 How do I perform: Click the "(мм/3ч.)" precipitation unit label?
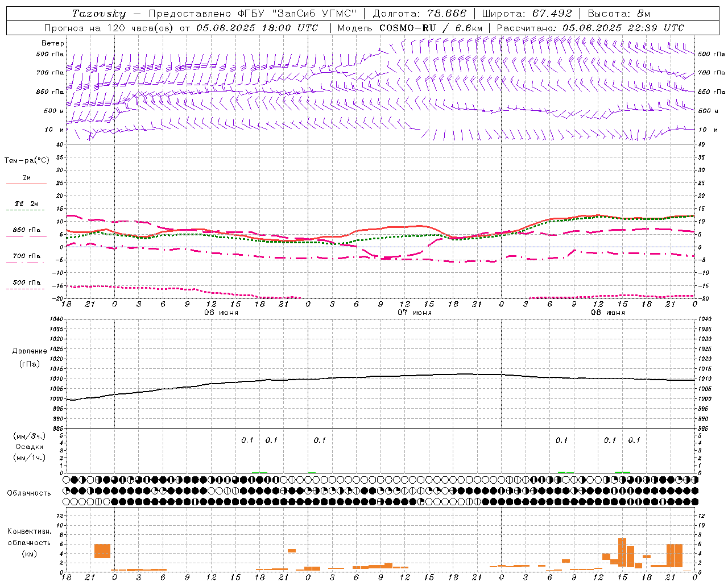pos(29,436)
